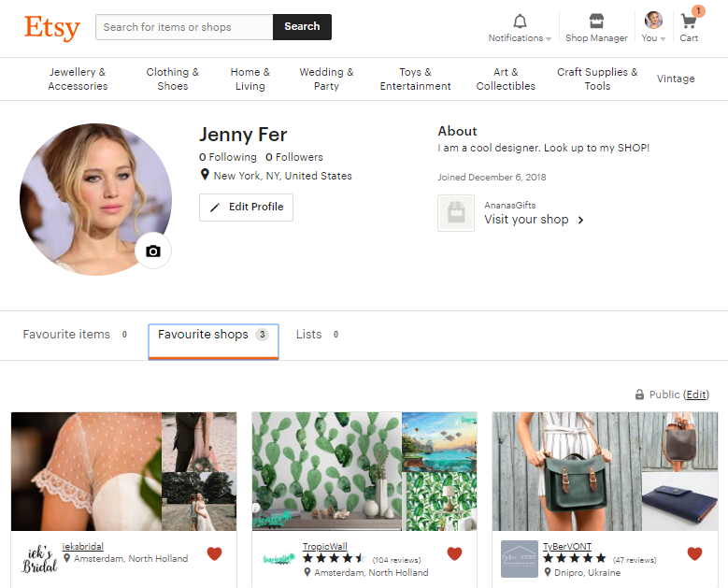Click the AnanasGifts shop placeholder icon
728x588 pixels.
456,213
